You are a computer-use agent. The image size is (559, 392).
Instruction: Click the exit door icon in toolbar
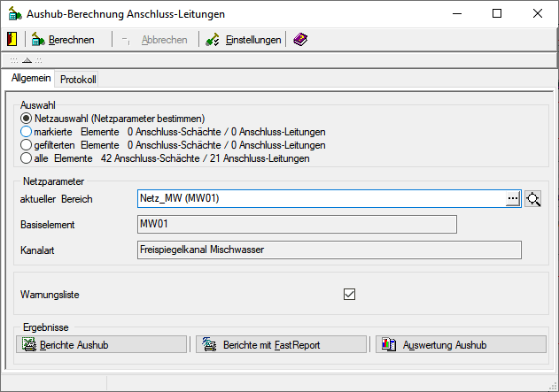pyautogui.click(x=12, y=40)
